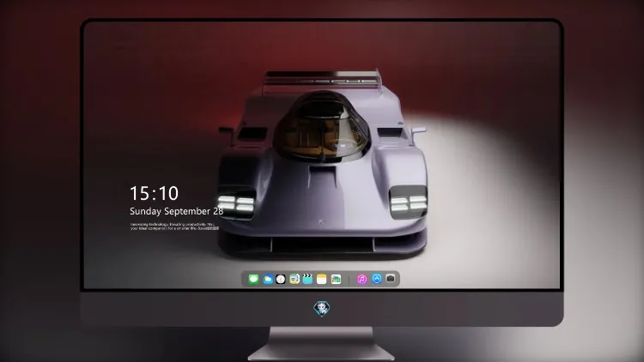Viewport: 644px width, 362px height.
Task: Click the rear wing of the car
Action: point(322,79)
